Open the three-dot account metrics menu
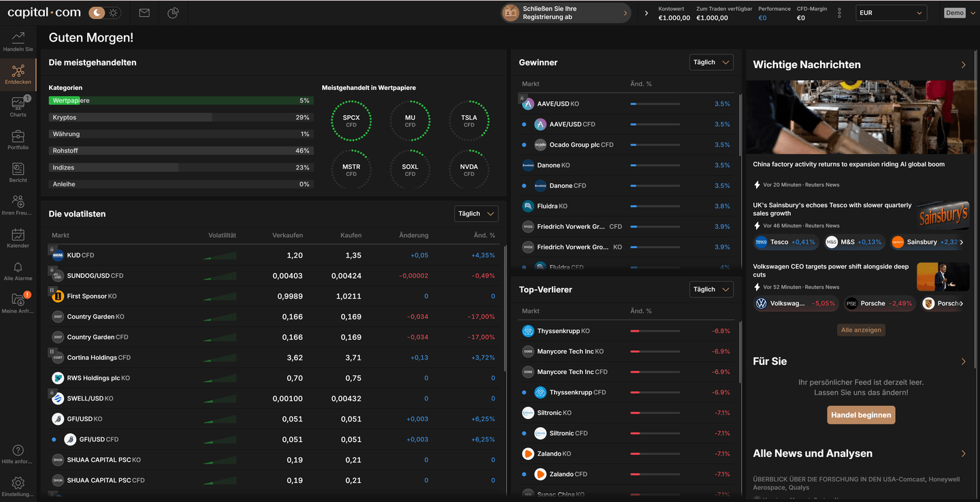Screen dimensions: 980x502 point(839,13)
